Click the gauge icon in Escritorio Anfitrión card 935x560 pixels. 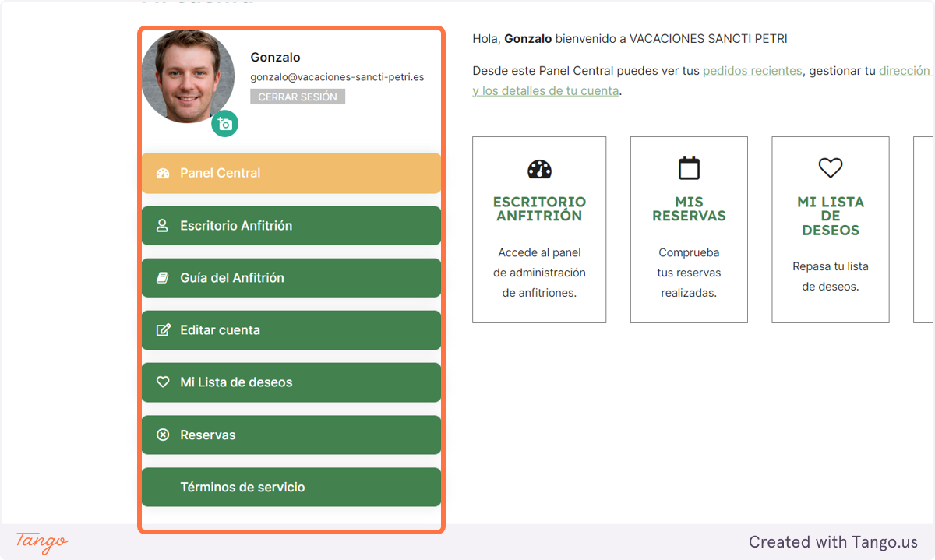[x=539, y=169]
